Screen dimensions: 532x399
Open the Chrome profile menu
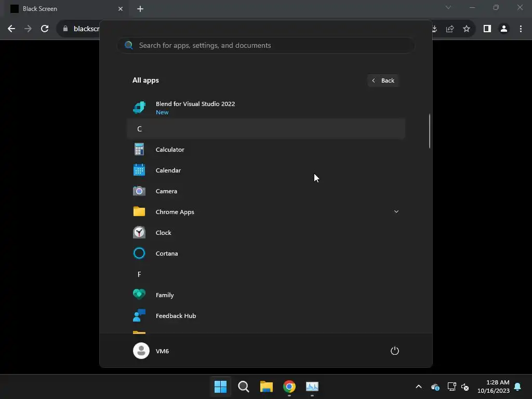click(504, 29)
